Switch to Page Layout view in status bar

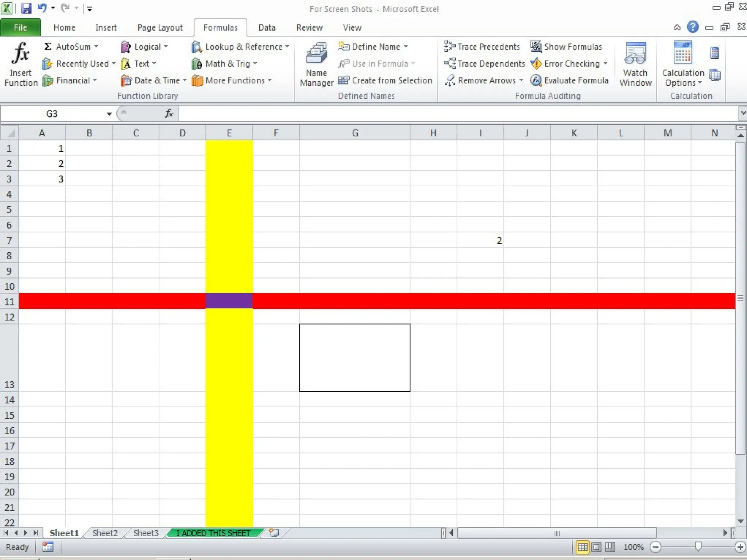596,547
